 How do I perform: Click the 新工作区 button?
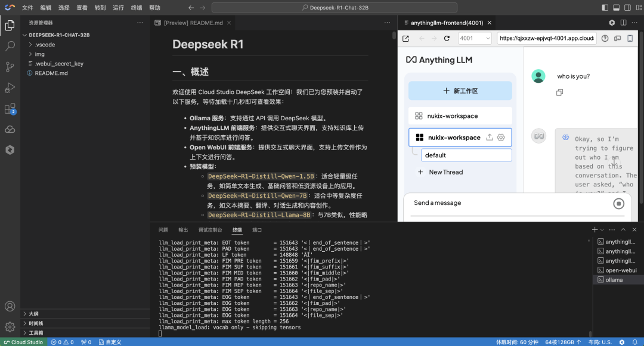coord(460,91)
